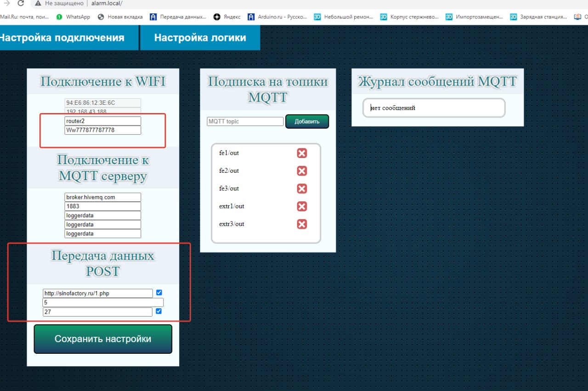Screen dimensions: 588x391
Task: Click the extr3/out topic name
Action: tap(232, 224)
